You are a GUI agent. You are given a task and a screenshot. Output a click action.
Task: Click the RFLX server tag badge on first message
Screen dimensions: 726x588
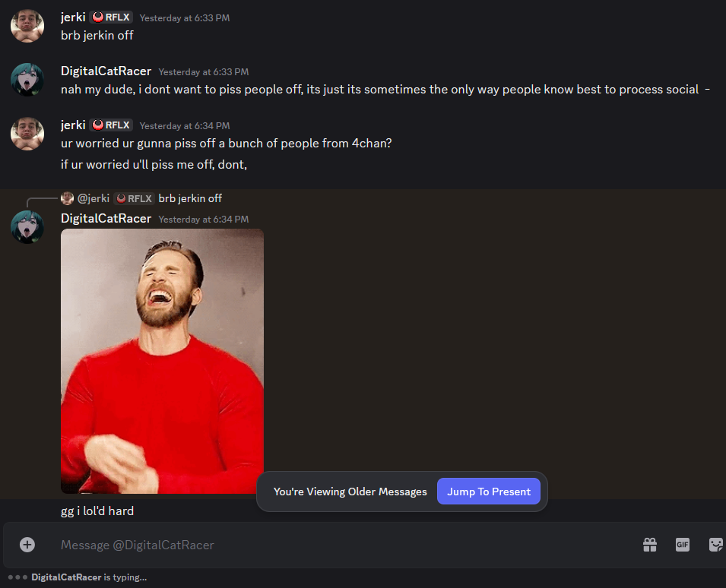pyautogui.click(x=111, y=17)
